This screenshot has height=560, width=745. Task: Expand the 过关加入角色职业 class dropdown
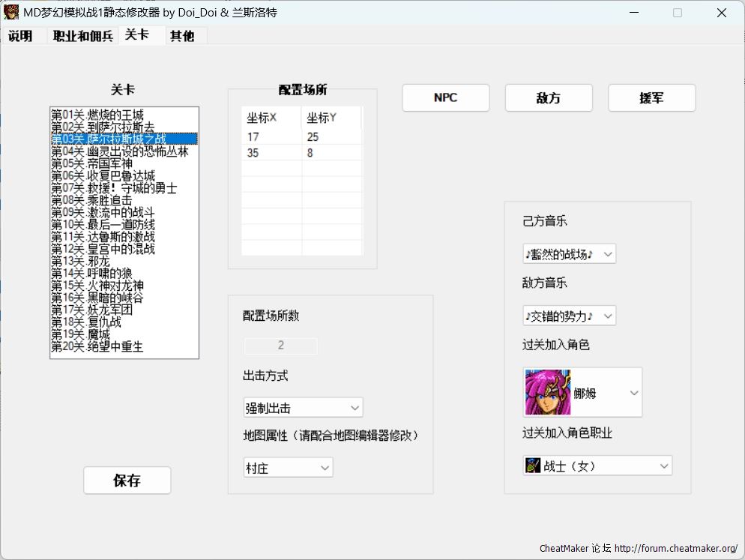pos(597,466)
